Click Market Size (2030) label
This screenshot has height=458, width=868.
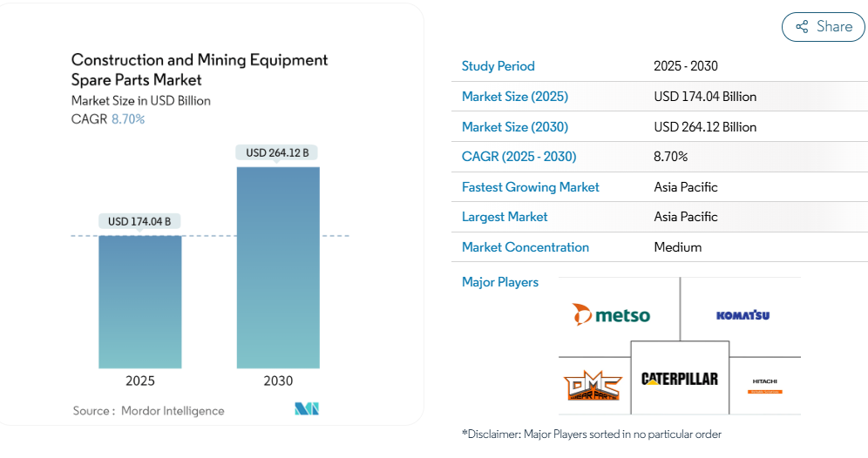pyautogui.click(x=515, y=127)
